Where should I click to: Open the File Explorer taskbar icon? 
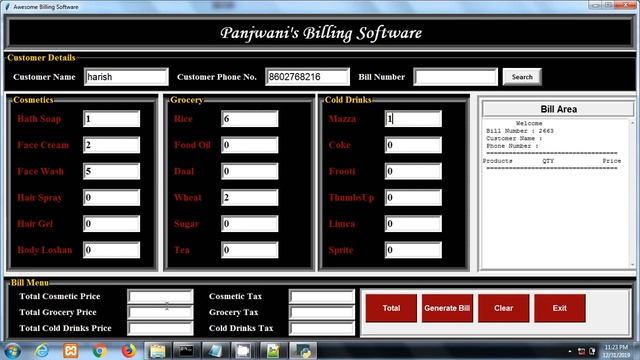(157, 351)
